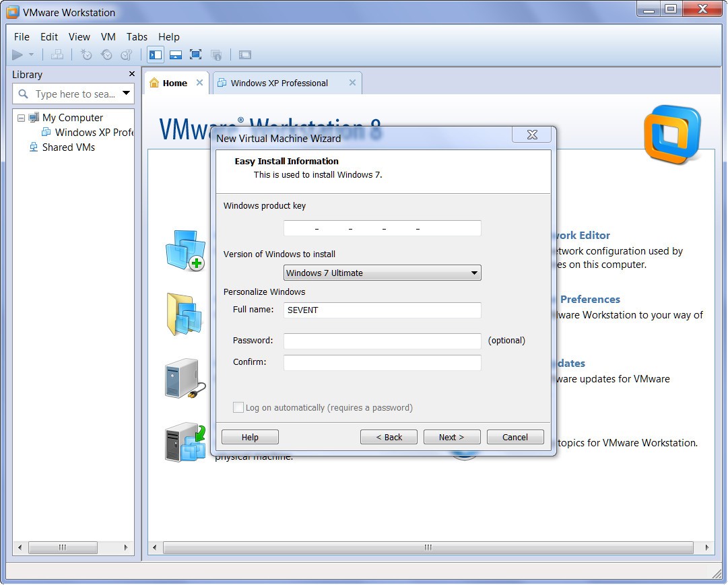Viewport: 728px width, 585px height.
Task: Open the Version of Windows dropdown
Action: click(382, 273)
